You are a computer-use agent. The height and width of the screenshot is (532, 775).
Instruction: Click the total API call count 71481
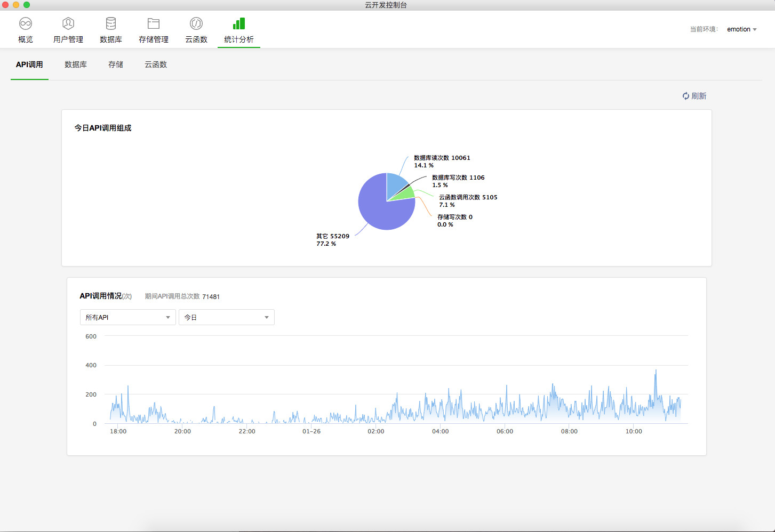[x=211, y=297]
